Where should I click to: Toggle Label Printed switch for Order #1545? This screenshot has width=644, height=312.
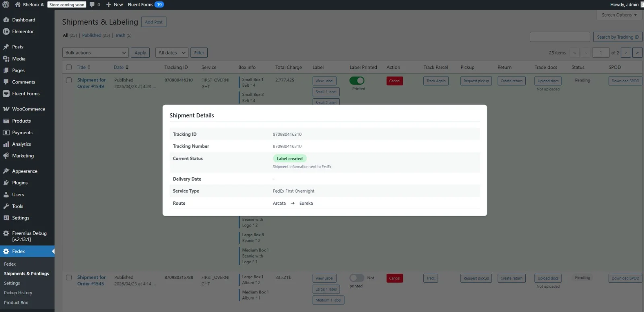pyautogui.click(x=357, y=278)
